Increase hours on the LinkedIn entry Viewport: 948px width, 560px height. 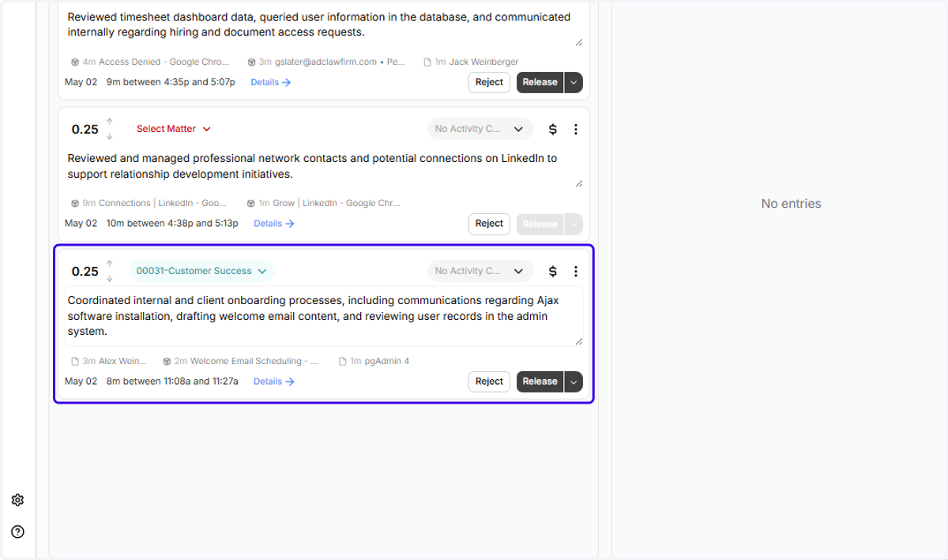tap(110, 122)
